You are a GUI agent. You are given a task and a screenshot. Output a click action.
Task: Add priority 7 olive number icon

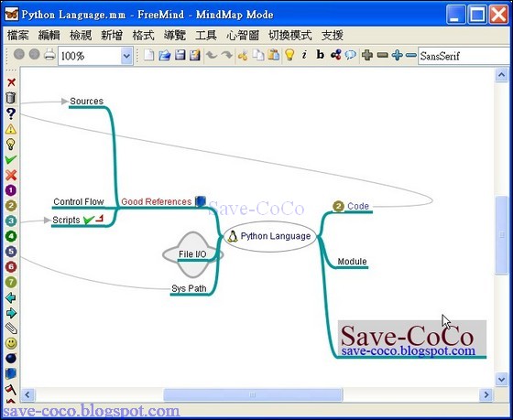11,282
